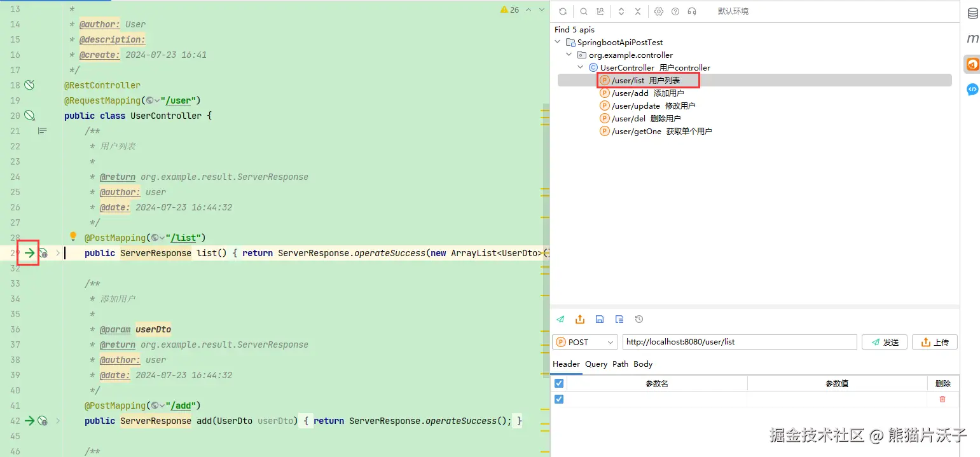Open URL dropdown beside "/list" mapping
This screenshot has height=457, width=980.
click(158, 238)
